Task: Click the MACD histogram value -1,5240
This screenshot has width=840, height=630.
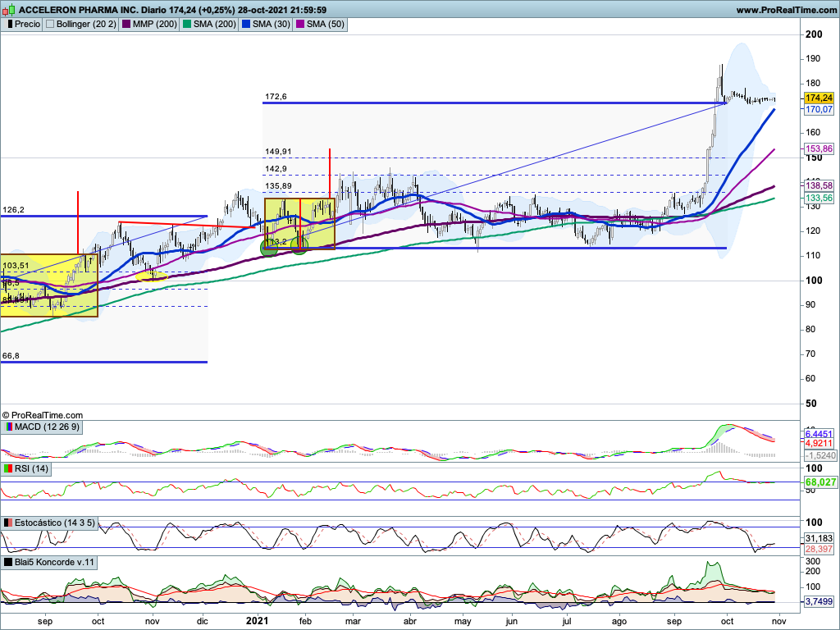Action: (819, 455)
